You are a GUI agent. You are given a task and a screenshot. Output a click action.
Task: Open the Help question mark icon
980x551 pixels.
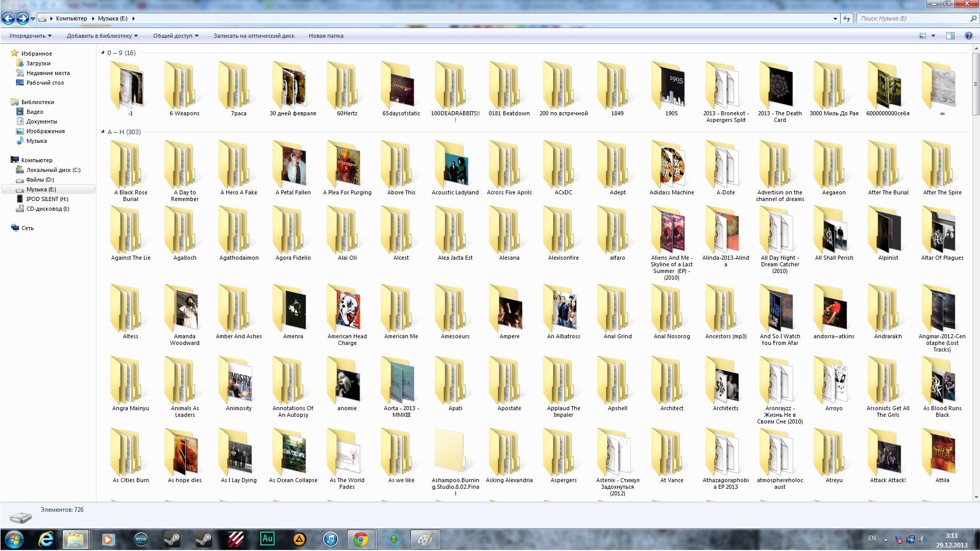pos(968,36)
